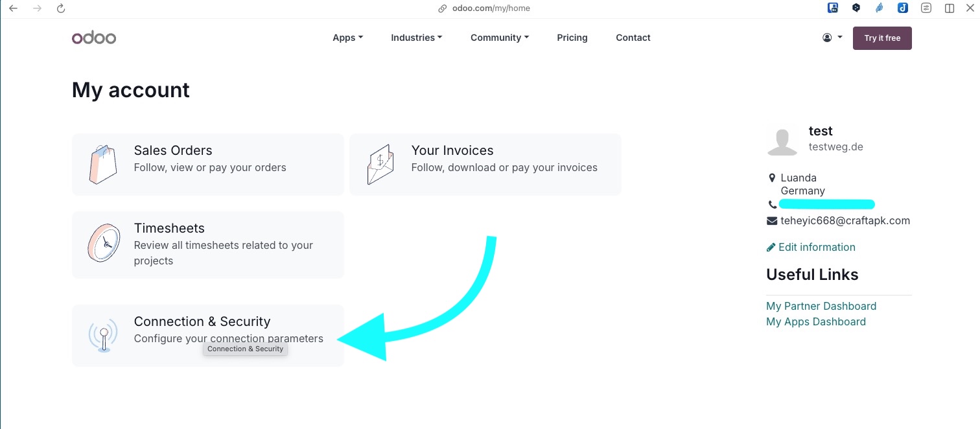Image resolution: width=980 pixels, height=429 pixels.
Task: Go to the Pricing page
Action: coord(572,38)
